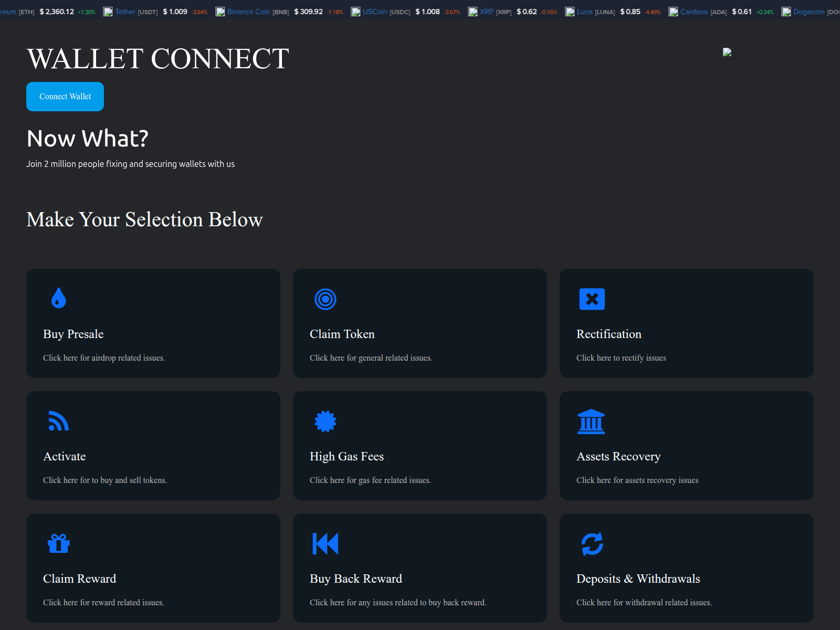Select the Cardano ticker link

[x=694, y=12]
